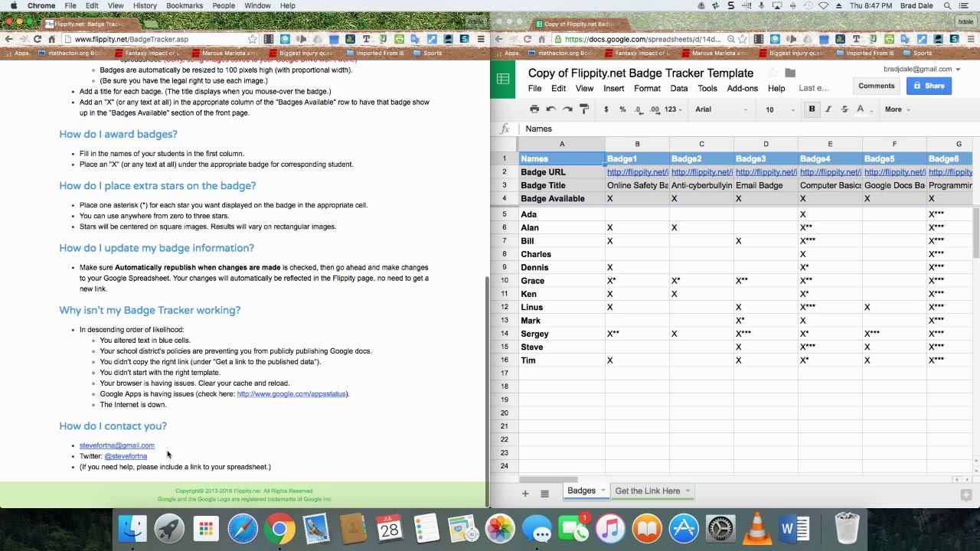Increase decimal places button
This screenshot has width=980, height=551.
click(655, 109)
